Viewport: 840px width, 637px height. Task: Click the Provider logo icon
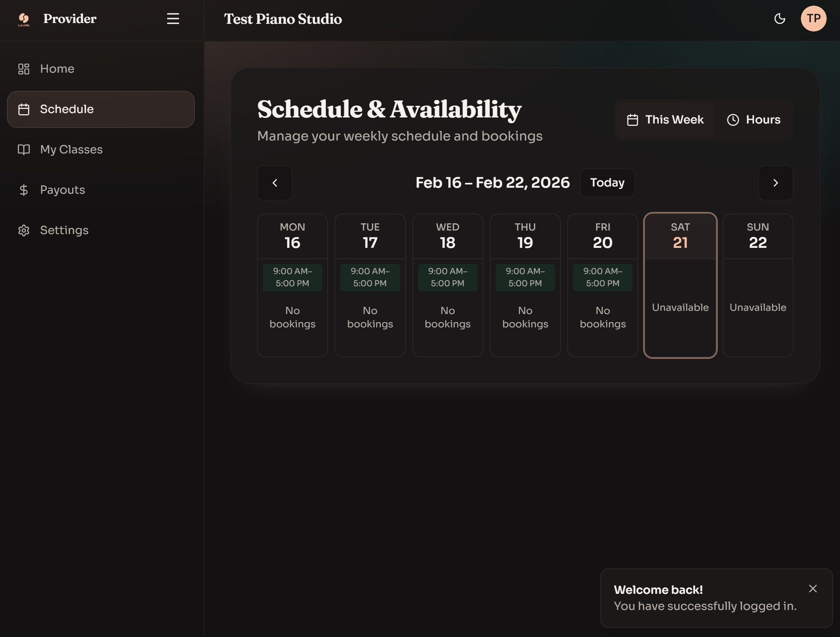tap(24, 19)
